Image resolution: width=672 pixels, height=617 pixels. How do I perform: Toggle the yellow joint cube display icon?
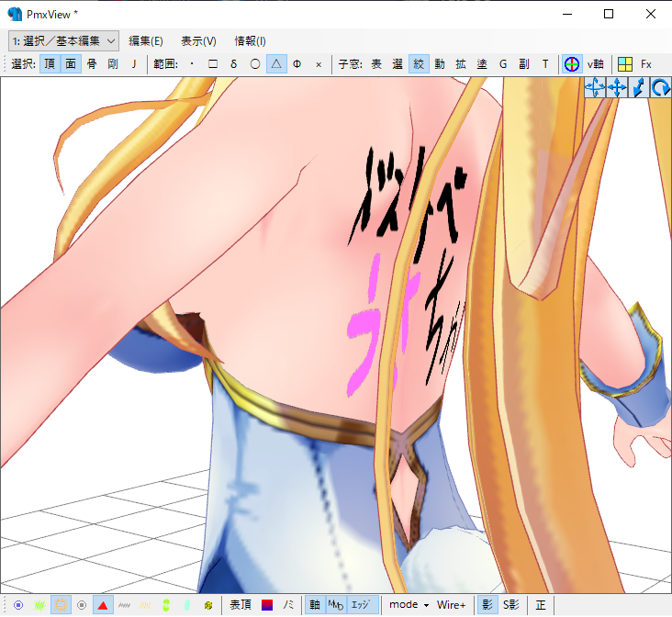point(208,605)
